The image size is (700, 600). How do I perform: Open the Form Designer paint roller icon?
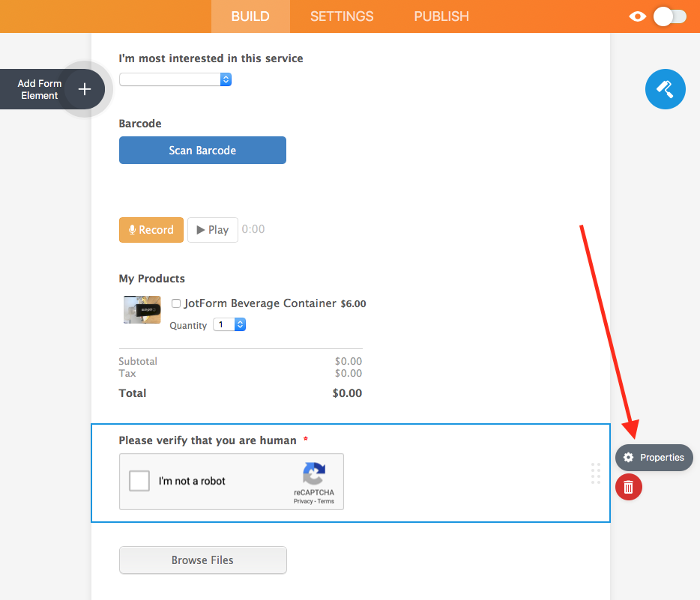tap(665, 89)
